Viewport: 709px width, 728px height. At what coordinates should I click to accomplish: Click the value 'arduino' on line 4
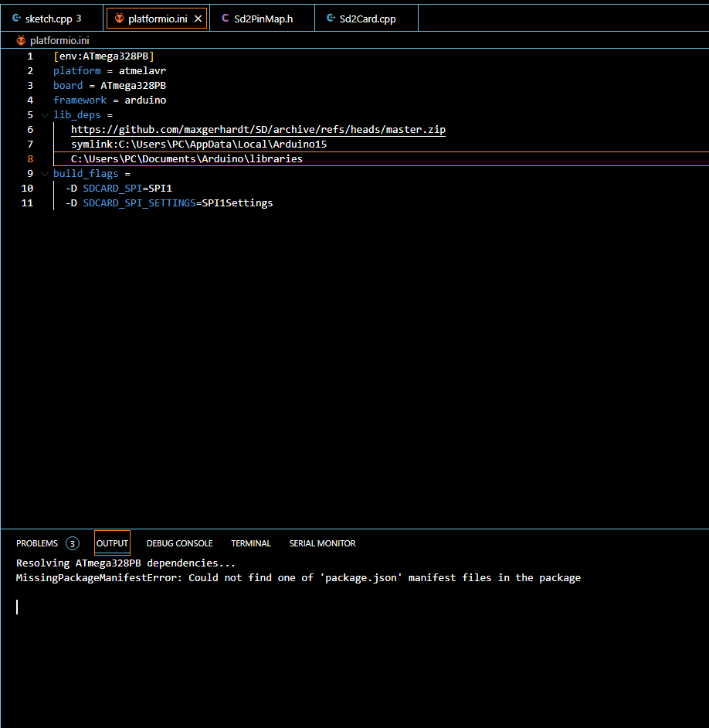[145, 100]
